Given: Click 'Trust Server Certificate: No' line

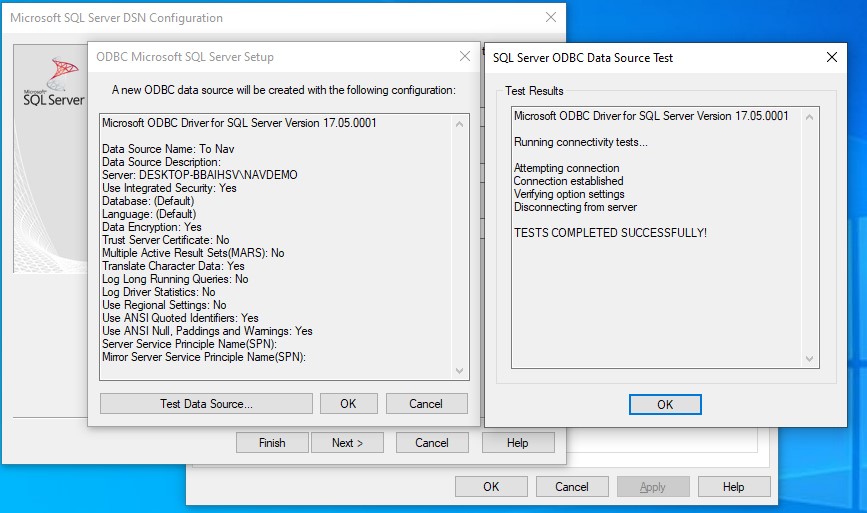Looking at the screenshot, I should click(166, 240).
